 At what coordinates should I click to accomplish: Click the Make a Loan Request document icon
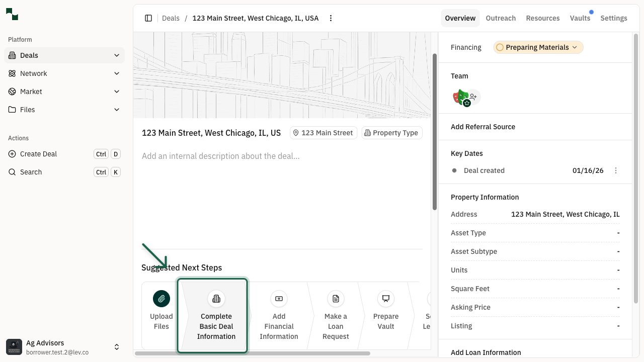pos(336,299)
